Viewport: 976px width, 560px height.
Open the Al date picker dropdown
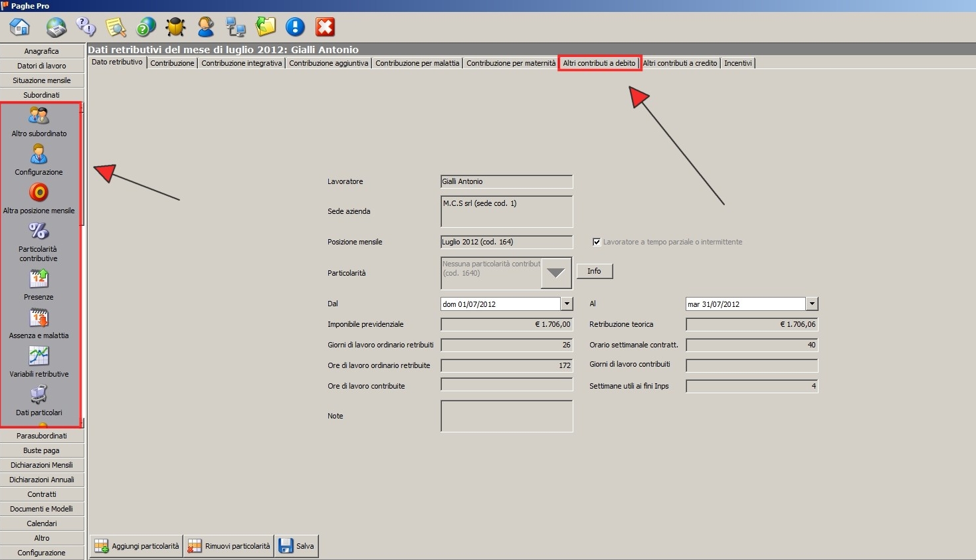click(x=811, y=304)
